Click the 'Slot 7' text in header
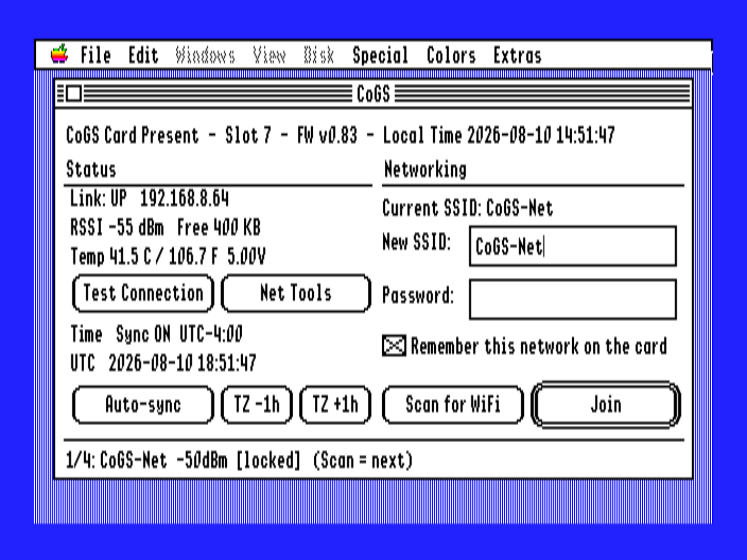This screenshot has height=560, width=747. [x=248, y=135]
